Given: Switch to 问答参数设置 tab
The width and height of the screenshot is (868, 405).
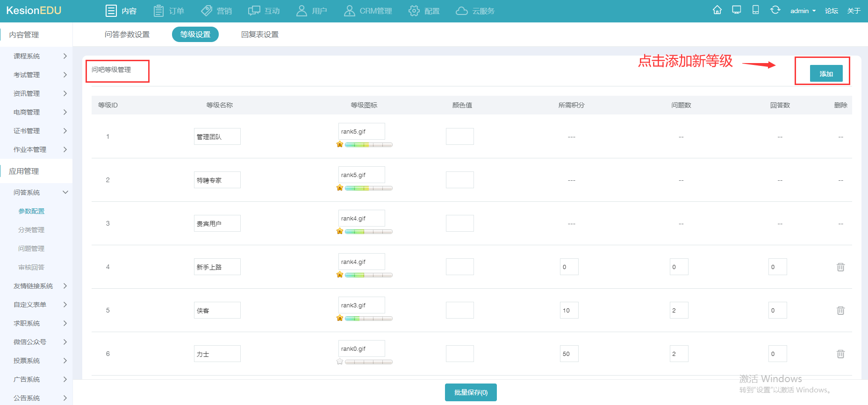Looking at the screenshot, I should [127, 35].
